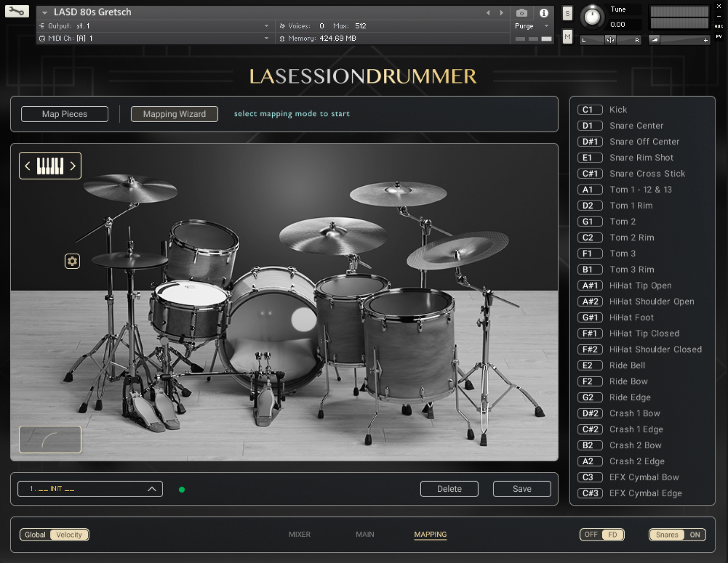This screenshot has width=728, height=563.
Task: Click the Mapping Wizard button
Action: (x=174, y=114)
